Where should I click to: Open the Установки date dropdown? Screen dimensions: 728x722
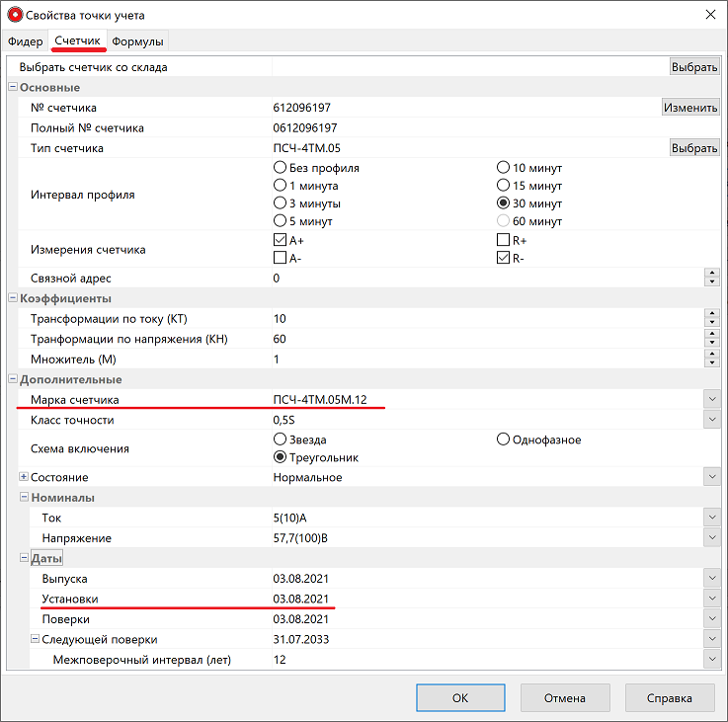point(710,599)
